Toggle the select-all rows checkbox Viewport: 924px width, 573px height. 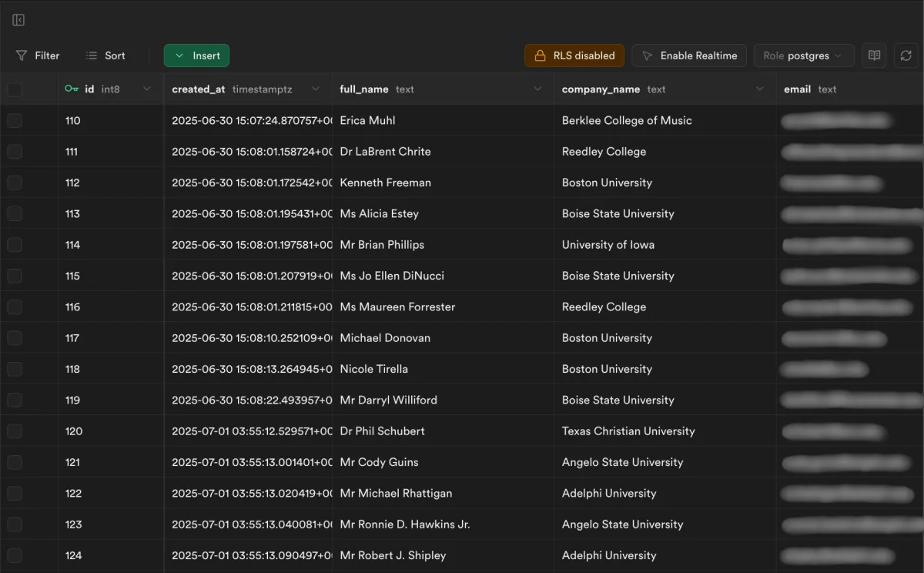(x=15, y=89)
